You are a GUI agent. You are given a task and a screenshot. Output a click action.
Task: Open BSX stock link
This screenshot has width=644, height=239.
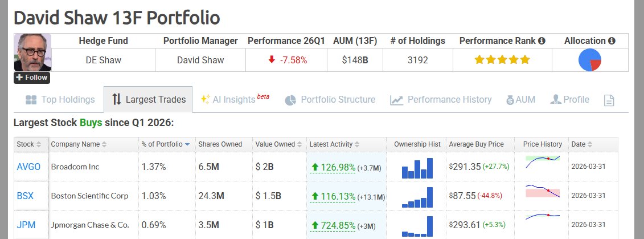tap(25, 196)
